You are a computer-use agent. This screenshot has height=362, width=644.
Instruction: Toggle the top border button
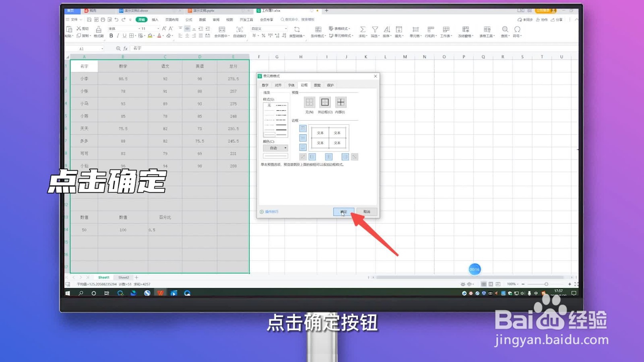[x=303, y=129]
